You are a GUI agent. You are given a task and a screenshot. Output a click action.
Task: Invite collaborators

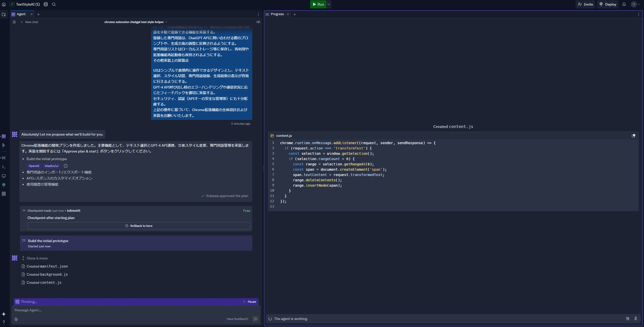tap(586, 4)
